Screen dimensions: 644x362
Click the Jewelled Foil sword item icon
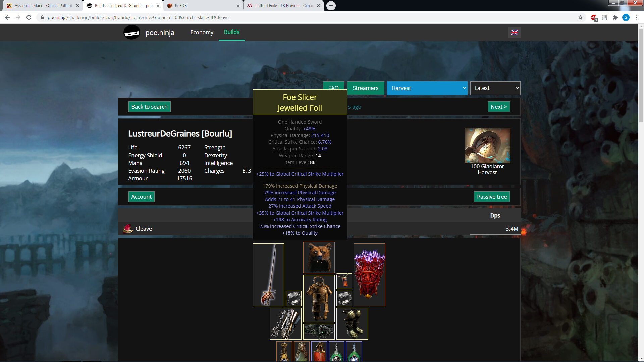click(268, 275)
